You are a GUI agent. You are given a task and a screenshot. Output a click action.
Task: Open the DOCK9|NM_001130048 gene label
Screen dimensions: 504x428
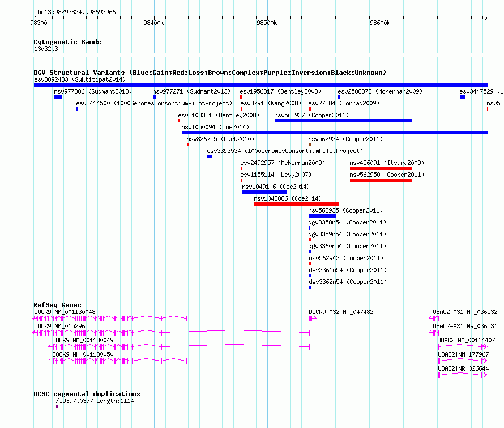point(65,312)
